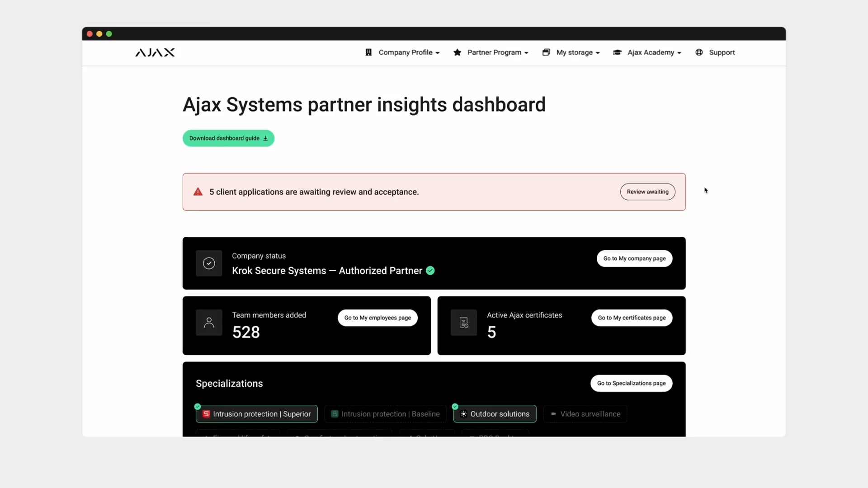Click the Partner Program star icon
The image size is (868, 488).
[x=457, y=52]
